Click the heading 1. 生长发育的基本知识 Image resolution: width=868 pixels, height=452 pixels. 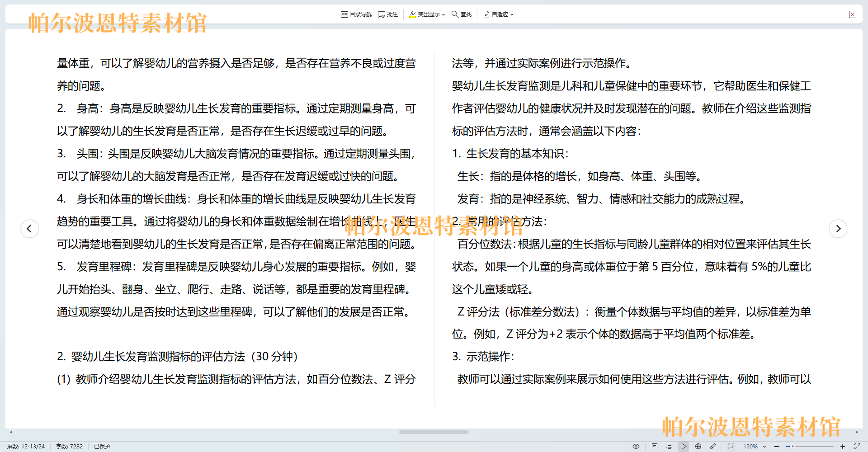coord(510,154)
